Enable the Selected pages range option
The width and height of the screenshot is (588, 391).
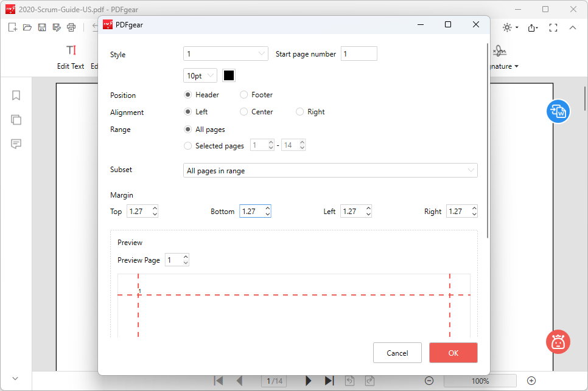[x=188, y=146]
